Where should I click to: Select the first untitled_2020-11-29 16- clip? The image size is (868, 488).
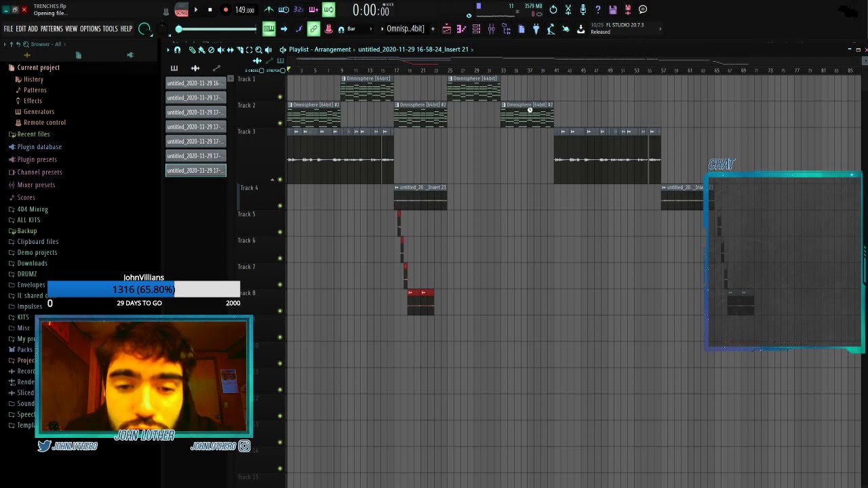pos(195,83)
